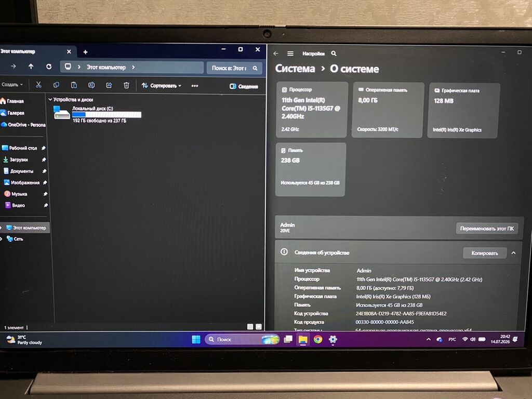Click the Delete trash icon in Explorer
This screenshot has width=532, height=399.
pos(126,85)
